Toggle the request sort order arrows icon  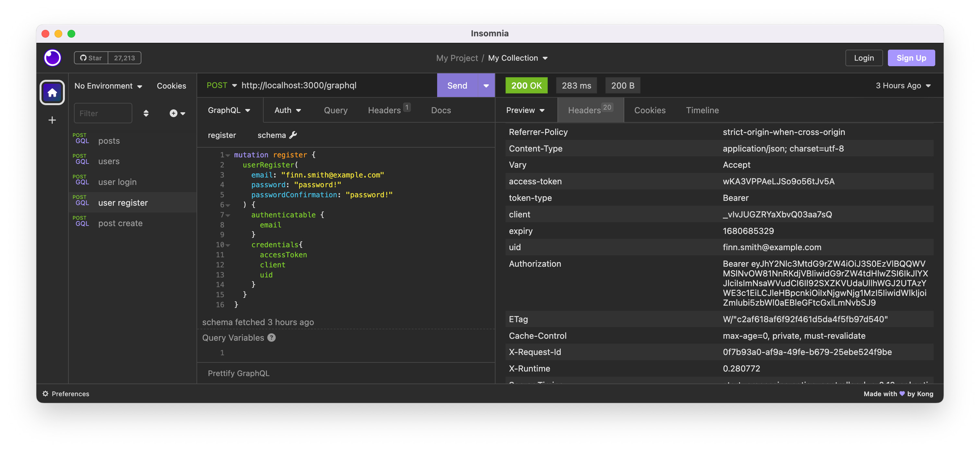coord(146,113)
